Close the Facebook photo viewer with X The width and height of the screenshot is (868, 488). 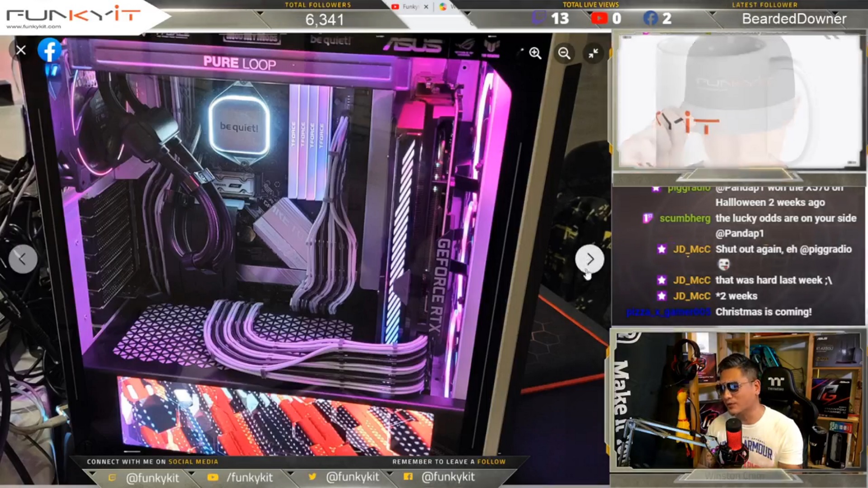tap(21, 50)
